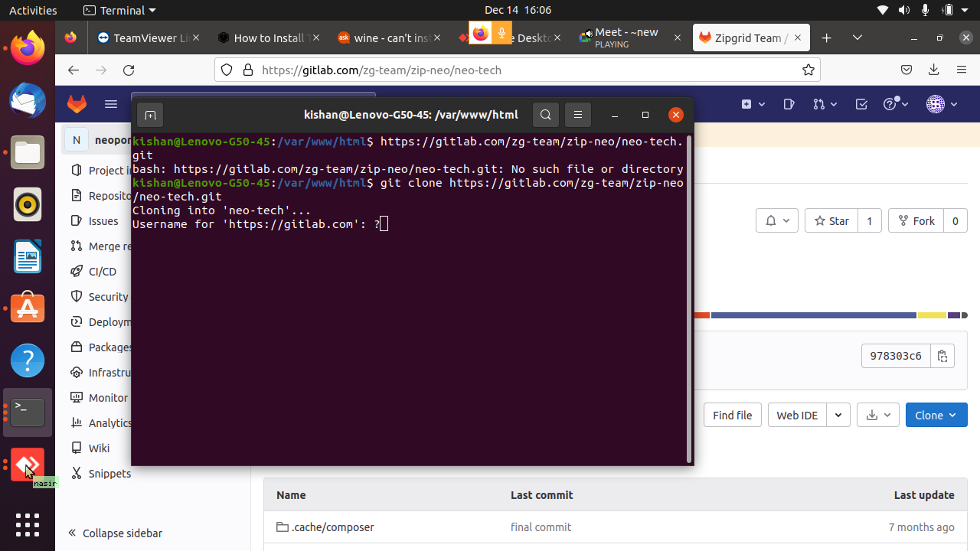Click the site security lock icon

(247, 70)
